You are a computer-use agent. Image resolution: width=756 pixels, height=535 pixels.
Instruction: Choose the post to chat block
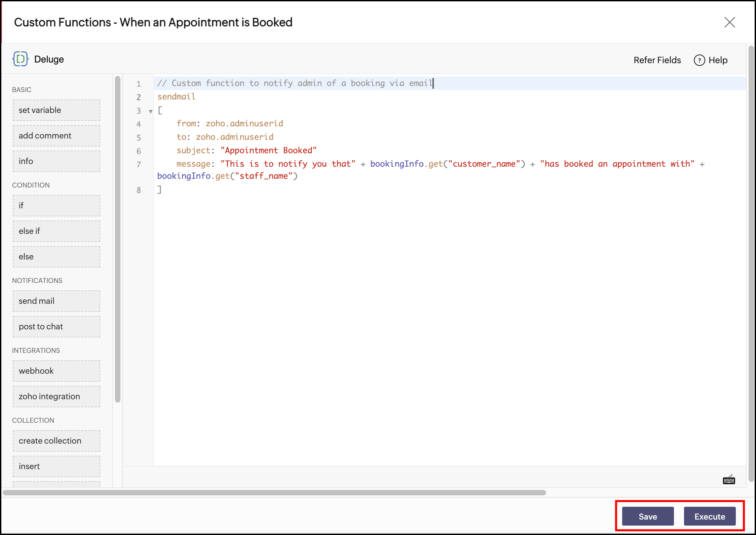pyautogui.click(x=56, y=327)
